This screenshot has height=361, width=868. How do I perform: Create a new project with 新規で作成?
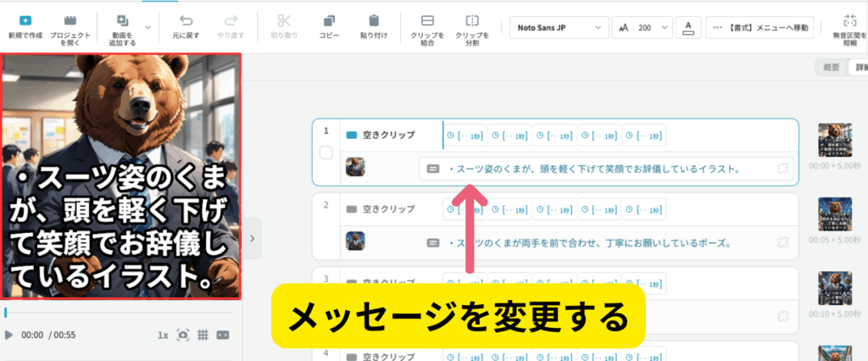coord(25,27)
